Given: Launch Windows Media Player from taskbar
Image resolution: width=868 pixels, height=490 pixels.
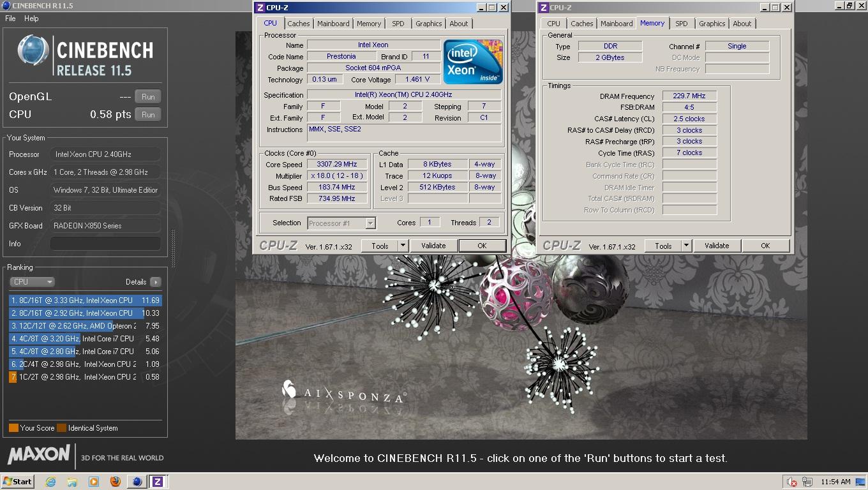Looking at the screenshot, I should pos(94,482).
